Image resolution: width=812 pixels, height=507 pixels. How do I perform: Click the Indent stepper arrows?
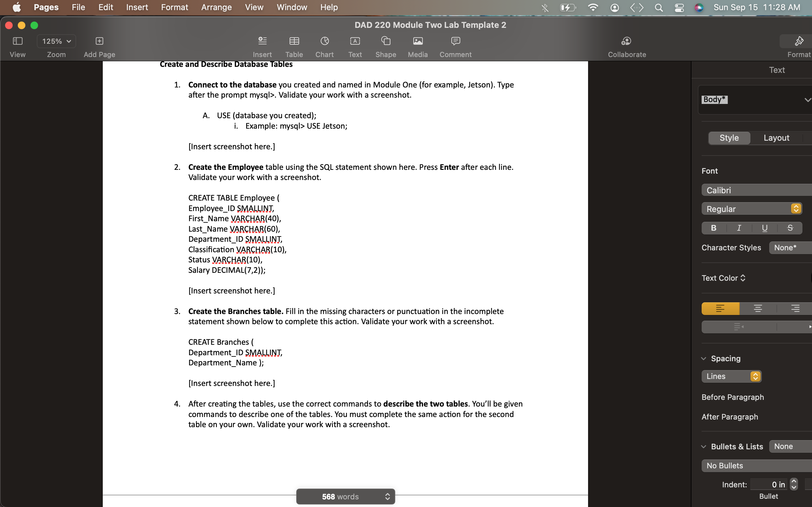(x=794, y=484)
